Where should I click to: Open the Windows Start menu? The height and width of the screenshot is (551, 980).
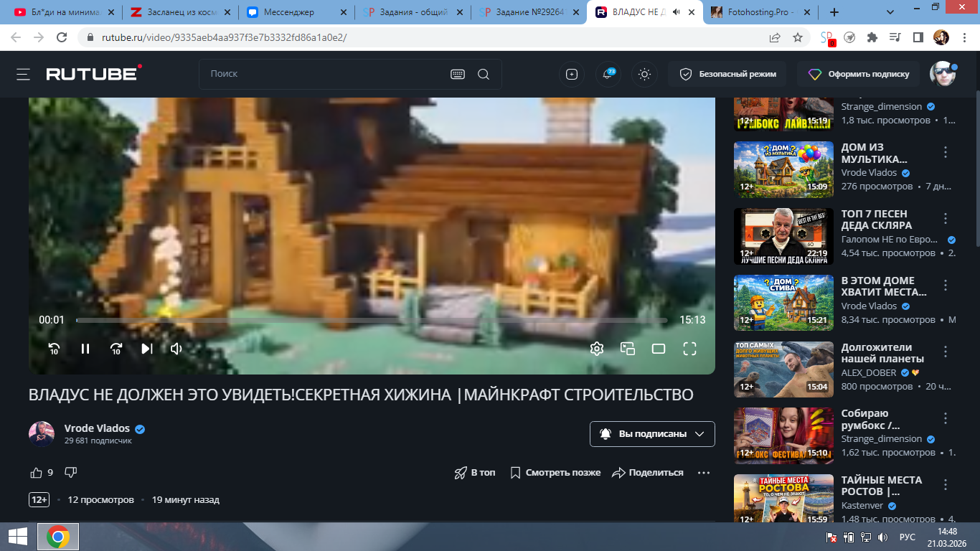pyautogui.click(x=18, y=537)
